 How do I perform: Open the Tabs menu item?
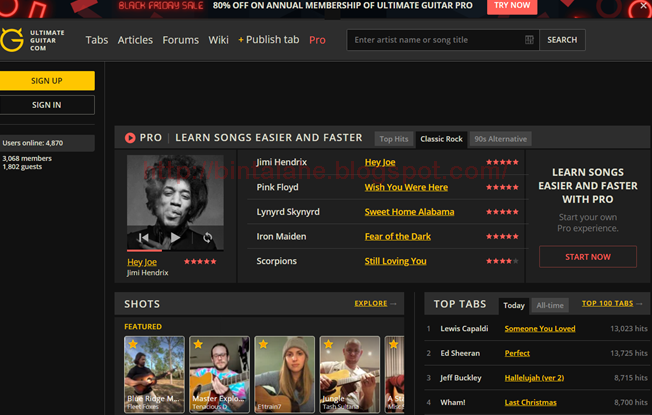coord(97,40)
